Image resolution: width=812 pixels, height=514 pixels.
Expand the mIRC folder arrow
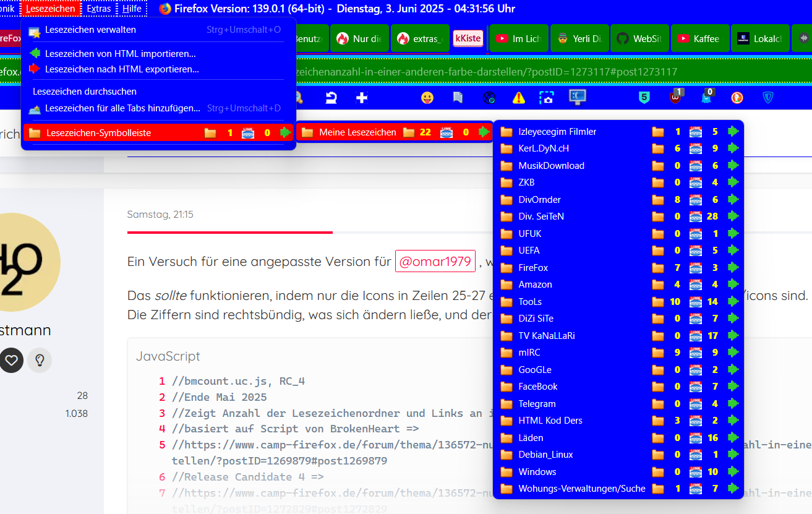tap(733, 353)
